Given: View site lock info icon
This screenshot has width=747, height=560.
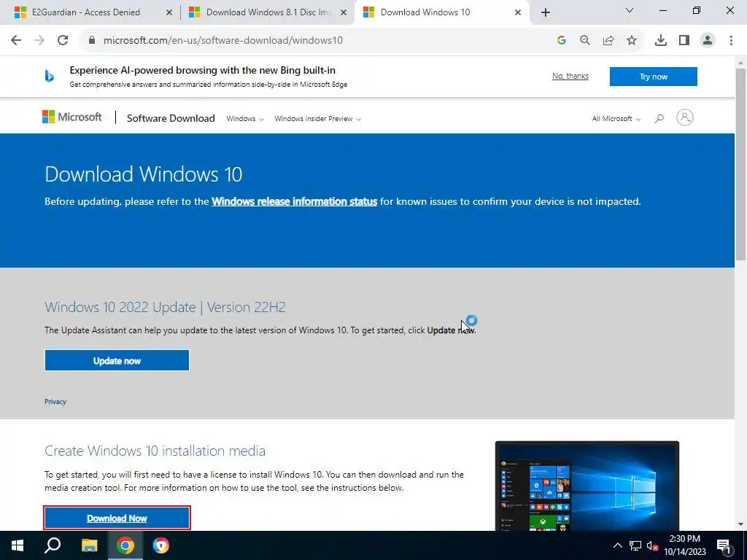Looking at the screenshot, I should point(92,41).
